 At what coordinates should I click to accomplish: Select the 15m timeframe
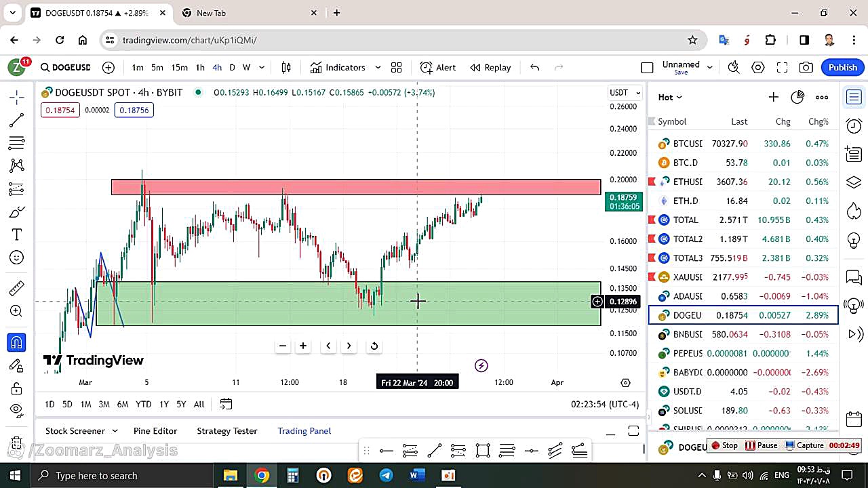coord(179,67)
